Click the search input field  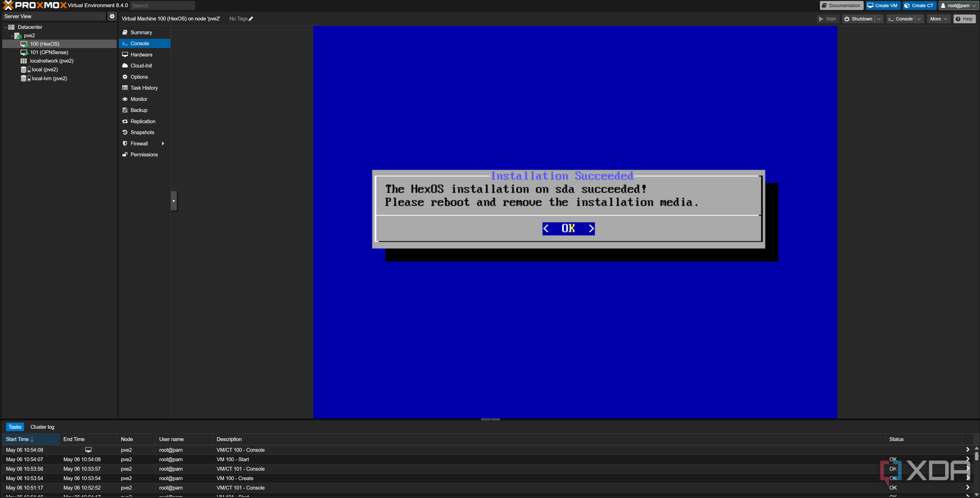pyautogui.click(x=162, y=5)
